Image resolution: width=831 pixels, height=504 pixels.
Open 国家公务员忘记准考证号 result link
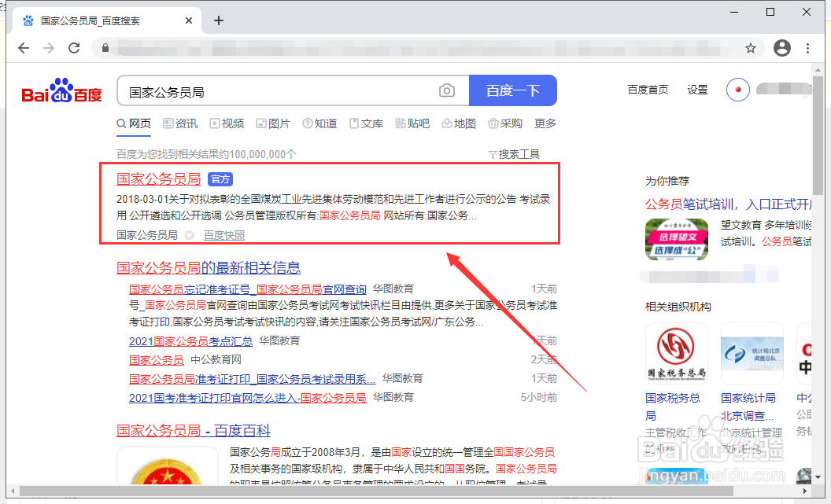point(248,289)
